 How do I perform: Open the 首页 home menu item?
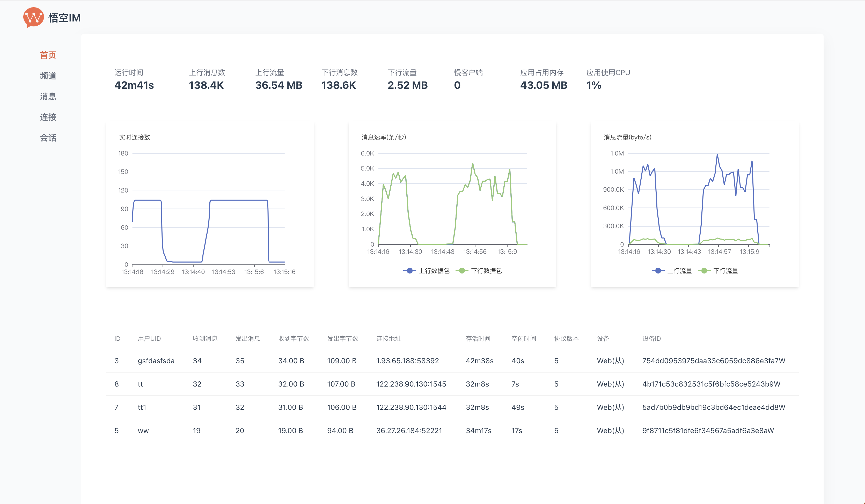click(x=48, y=55)
